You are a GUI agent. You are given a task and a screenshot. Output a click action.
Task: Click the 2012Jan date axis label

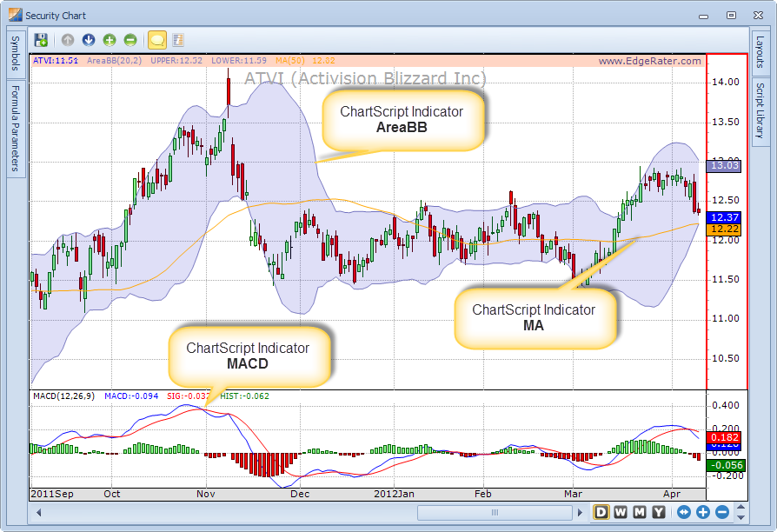point(394,494)
